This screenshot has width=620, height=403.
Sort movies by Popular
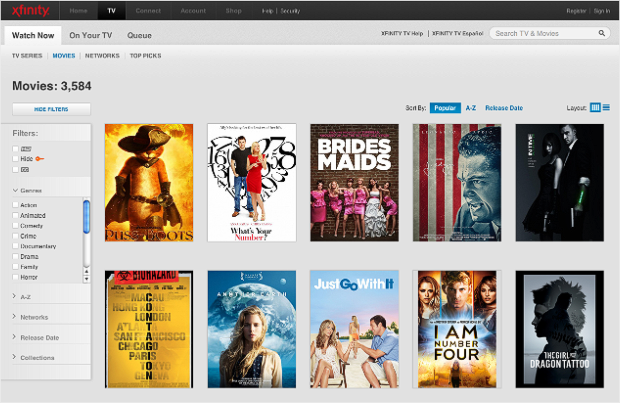(445, 108)
